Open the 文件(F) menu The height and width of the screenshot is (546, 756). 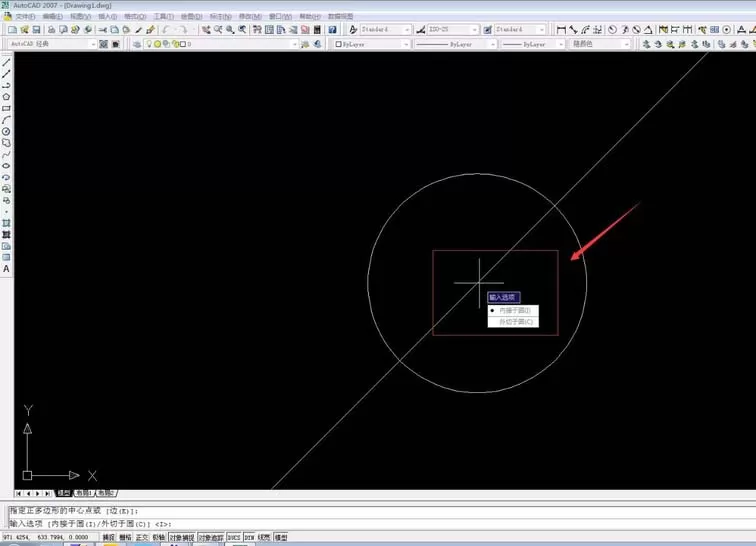tap(25, 16)
